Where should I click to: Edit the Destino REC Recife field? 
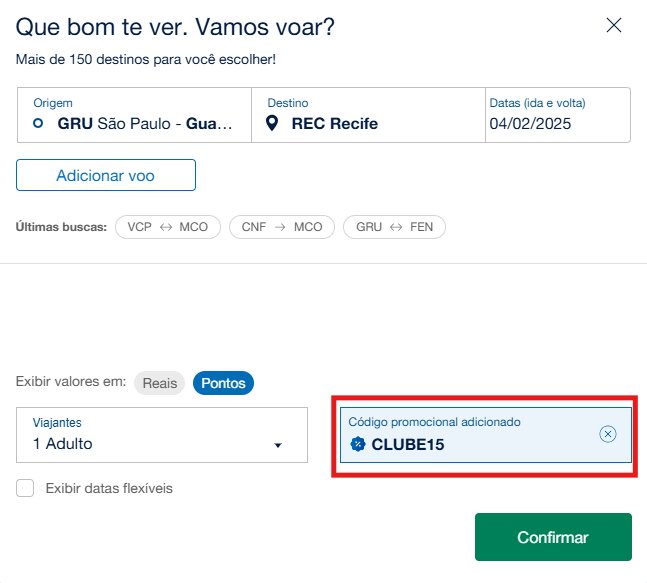pos(368,115)
